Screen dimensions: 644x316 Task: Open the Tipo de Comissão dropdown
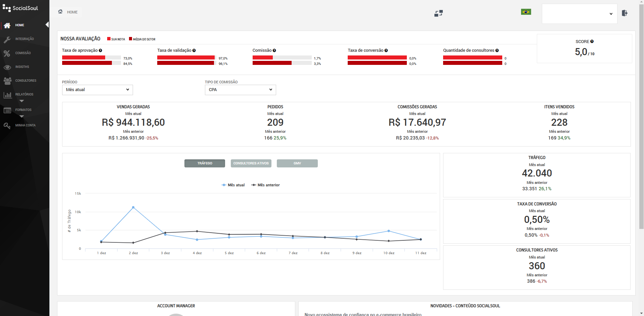point(241,90)
